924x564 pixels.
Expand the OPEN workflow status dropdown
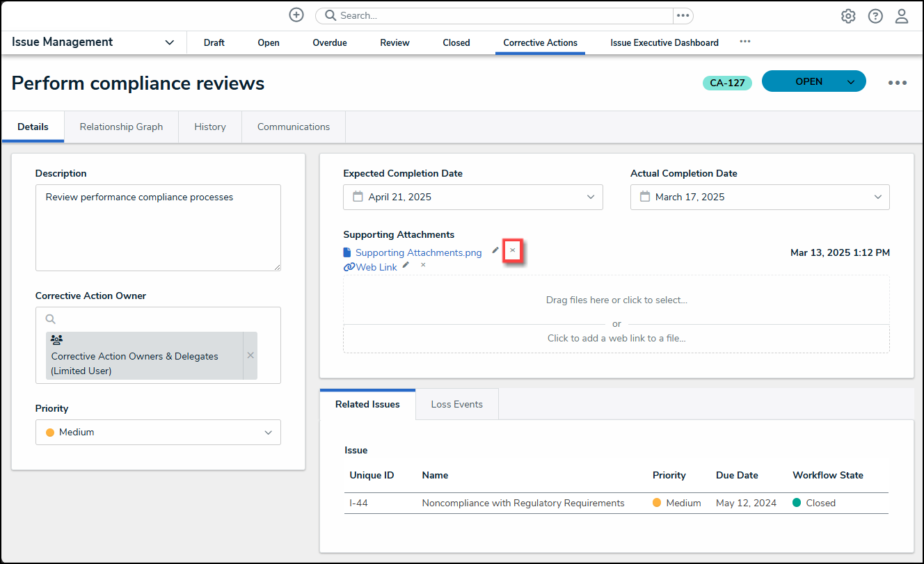(x=850, y=82)
